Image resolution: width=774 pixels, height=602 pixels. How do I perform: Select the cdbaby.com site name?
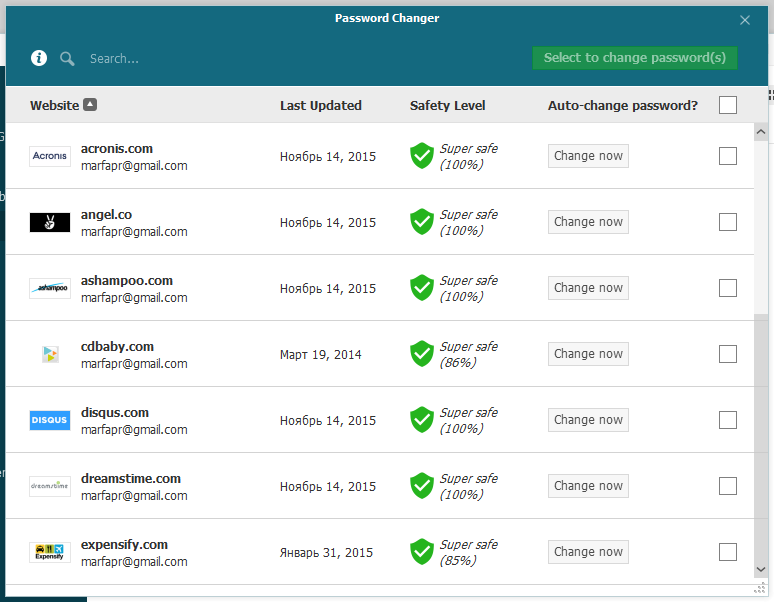(x=117, y=346)
